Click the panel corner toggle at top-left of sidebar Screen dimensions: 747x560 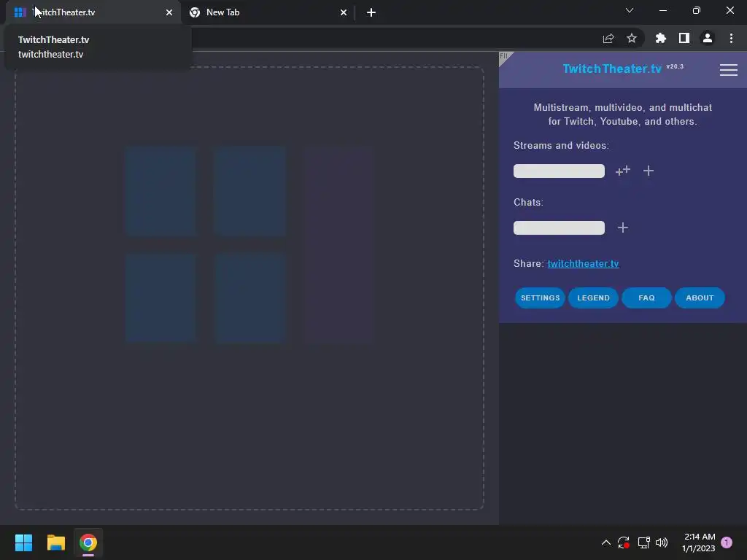[x=505, y=58]
